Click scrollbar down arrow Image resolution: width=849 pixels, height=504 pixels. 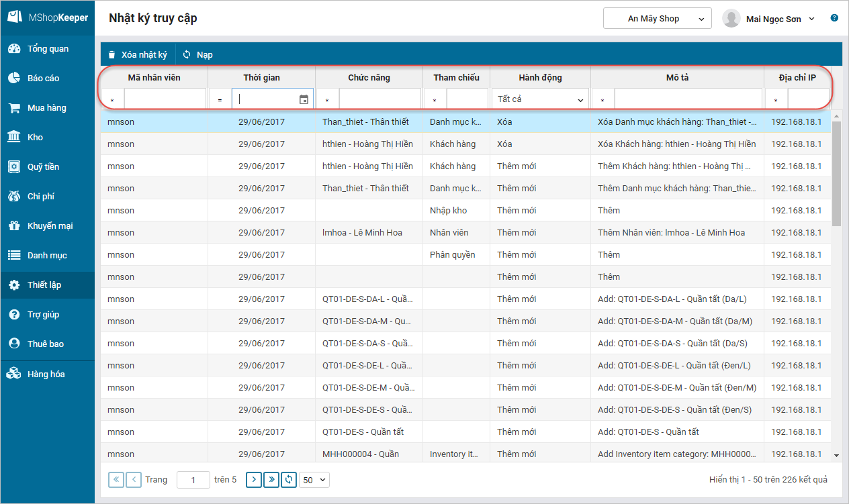(x=836, y=455)
